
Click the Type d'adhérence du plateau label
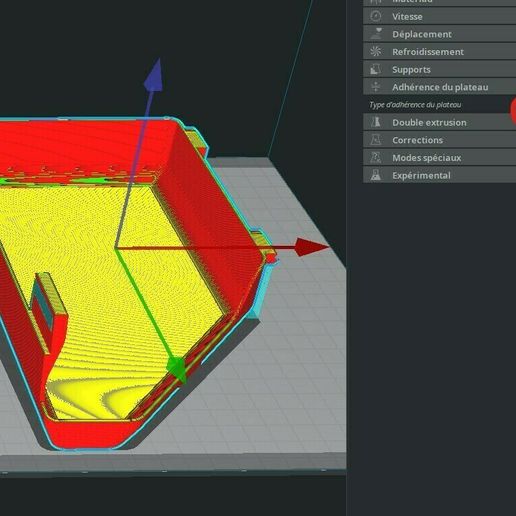pos(415,105)
